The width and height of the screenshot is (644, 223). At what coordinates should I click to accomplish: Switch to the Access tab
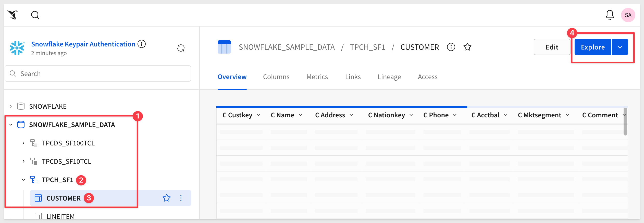click(428, 77)
